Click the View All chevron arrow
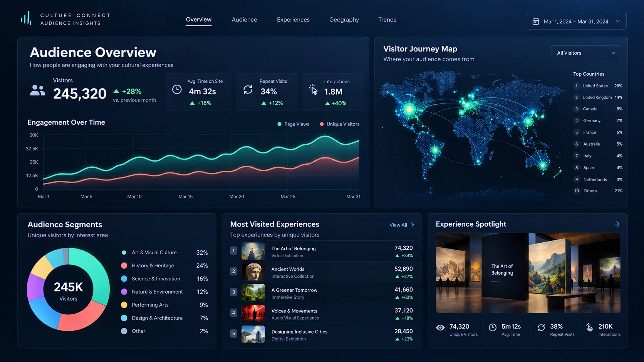The width and height of the screenshot is (644, 362). [x=413, y=225]
